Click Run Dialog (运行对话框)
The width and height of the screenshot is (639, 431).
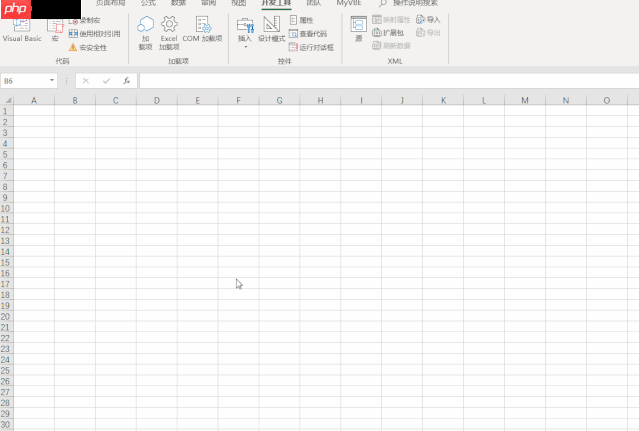pyautogui.click(x=311, y=47)
